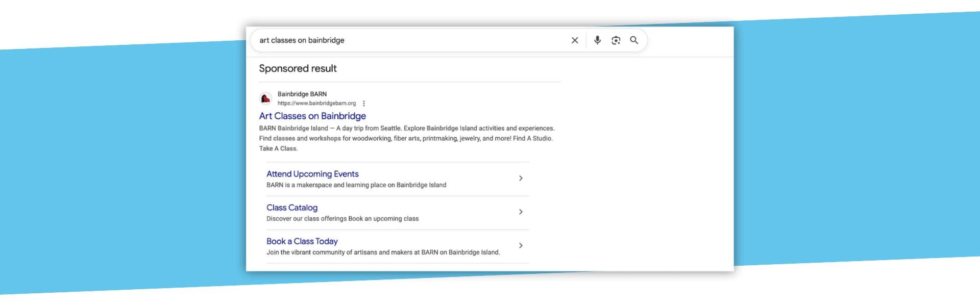Click the 'Sponsored result' heading
The height and width of the screenshot is (306, 980).
tap(298, 69)
